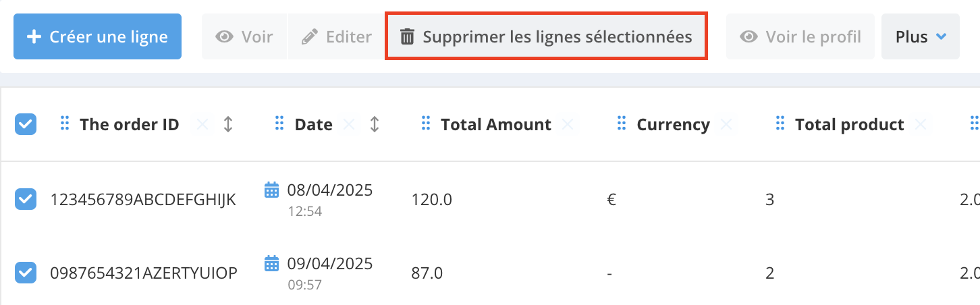Uncheck the row 0987654321AZERTYUIOP checkbox

tap(26, 273)
